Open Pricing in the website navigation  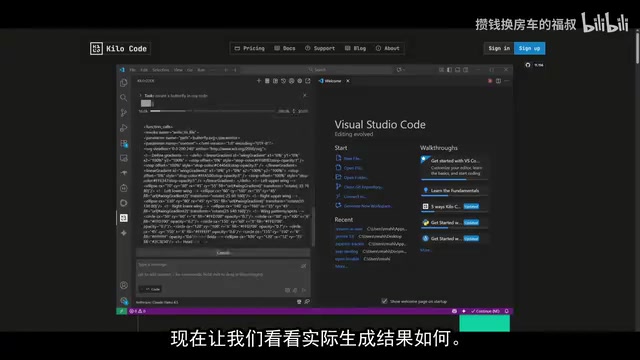click(249, 48)
